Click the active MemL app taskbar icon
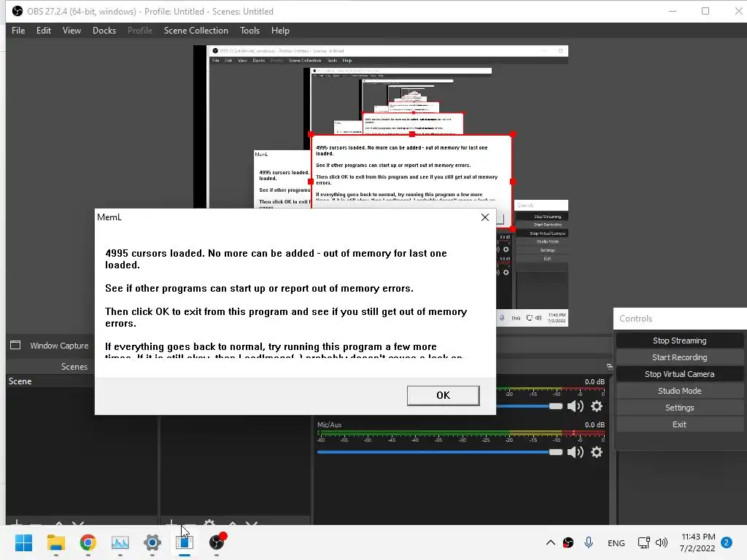 [185, 542]
